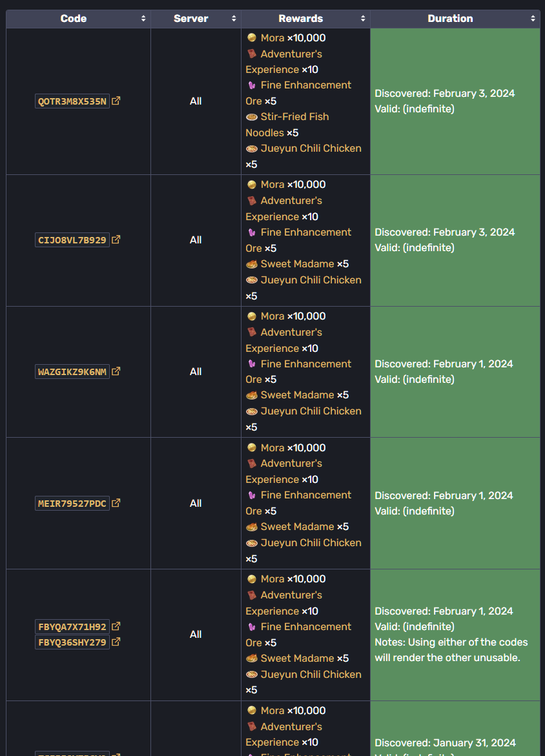Image resolution: width=545 pixels, height=756 pixels.
Task: Open external link icon beside code FBYQA7X71H92
Action: [x=116, y=626]
